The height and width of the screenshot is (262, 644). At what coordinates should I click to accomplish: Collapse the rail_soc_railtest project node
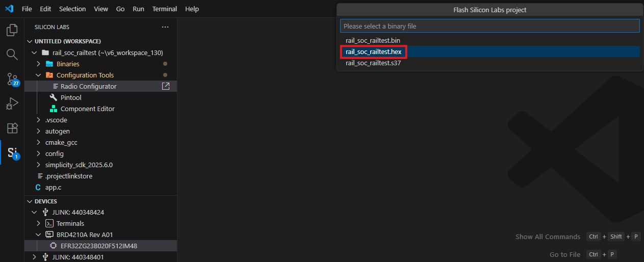point(34,53)
